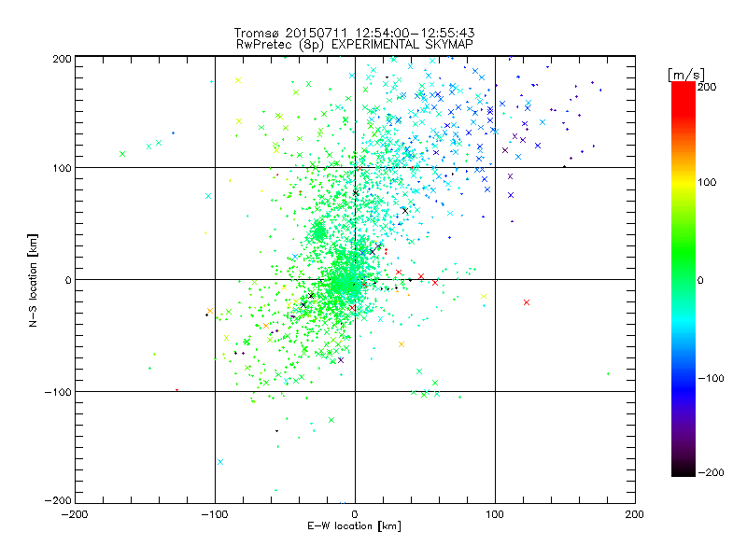
Task: Click the y-axis tick label '-100' on N-S axis
Action: pyautogui.click(x=58, y=392)
